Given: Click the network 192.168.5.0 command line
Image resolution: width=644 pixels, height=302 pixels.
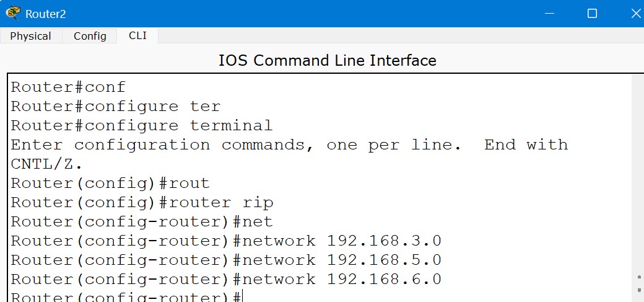Looking at the screenshot, I should pyautogui.click(x=226, y=260).
